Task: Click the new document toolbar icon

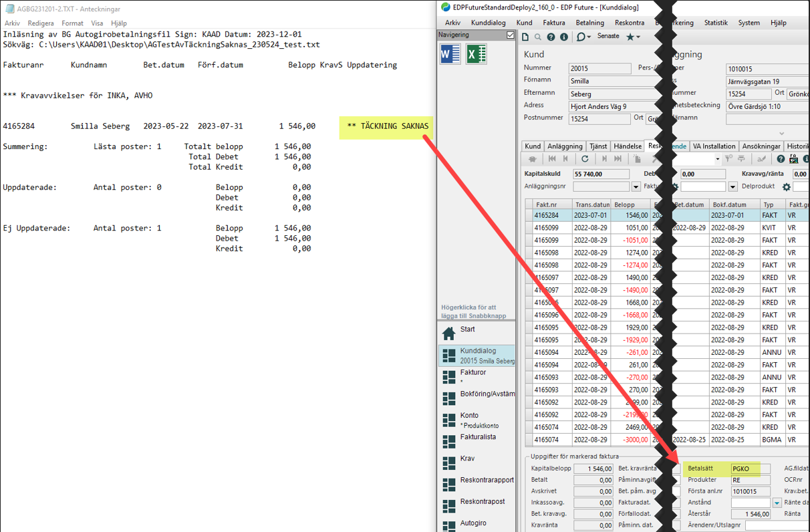Action: coord(526,37)
